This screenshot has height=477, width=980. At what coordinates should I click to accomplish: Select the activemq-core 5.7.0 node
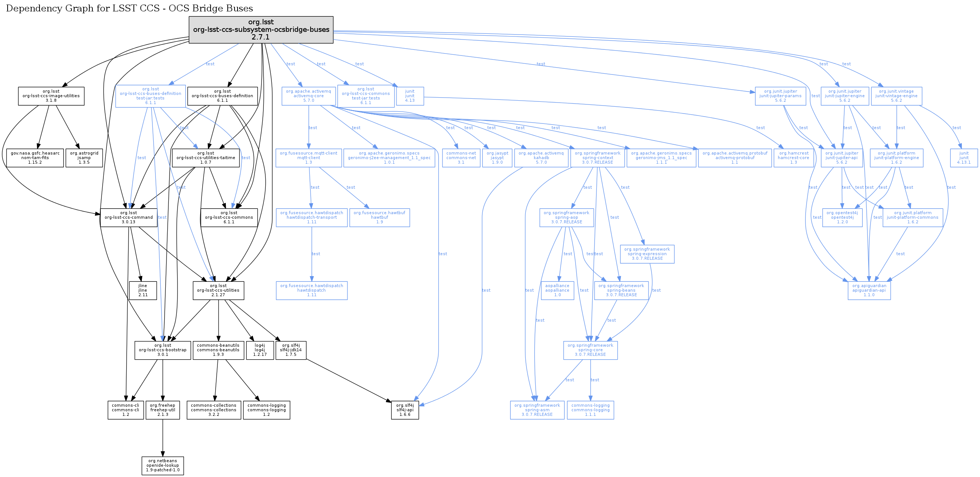pyautogui.click(x=309, y=96)
